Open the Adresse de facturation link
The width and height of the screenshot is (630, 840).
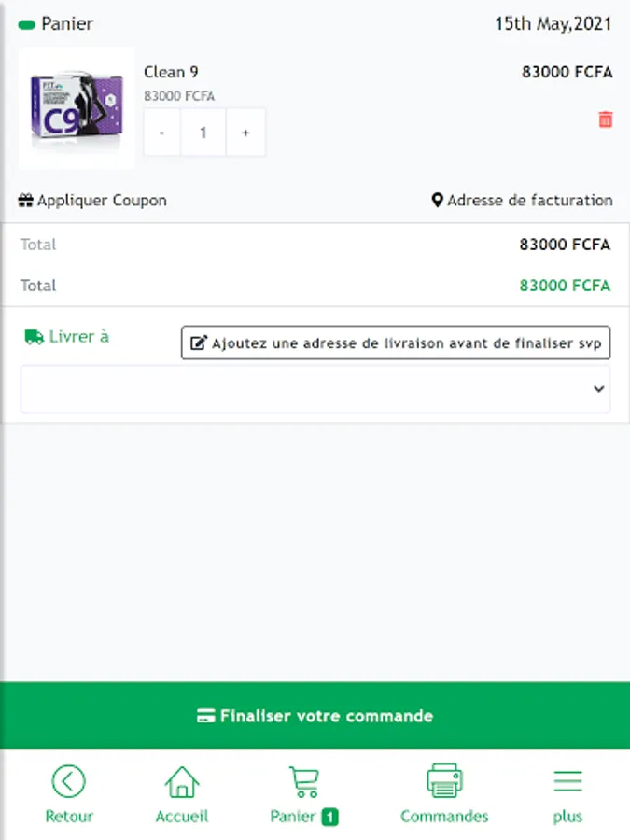click(522, 201)
